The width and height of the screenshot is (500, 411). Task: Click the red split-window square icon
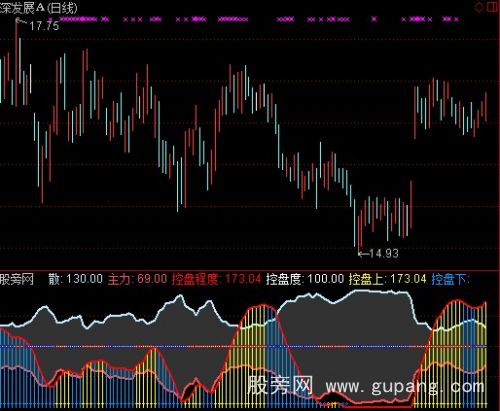tap(493, 7)
